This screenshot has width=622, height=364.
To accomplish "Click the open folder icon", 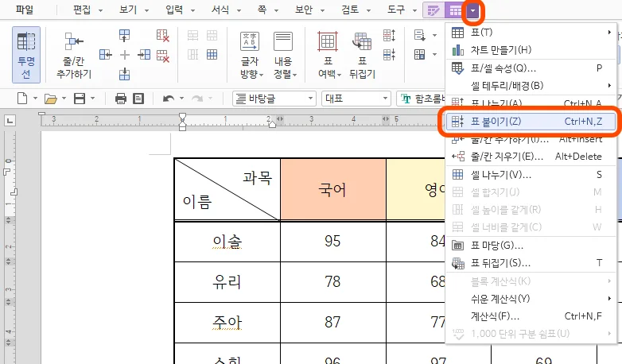I will [50, 99].
